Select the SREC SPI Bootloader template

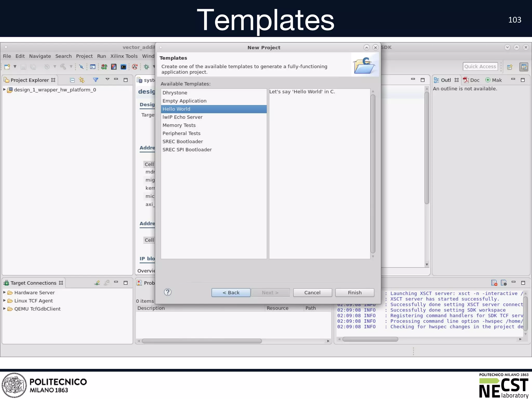click(x=214, y=150)
